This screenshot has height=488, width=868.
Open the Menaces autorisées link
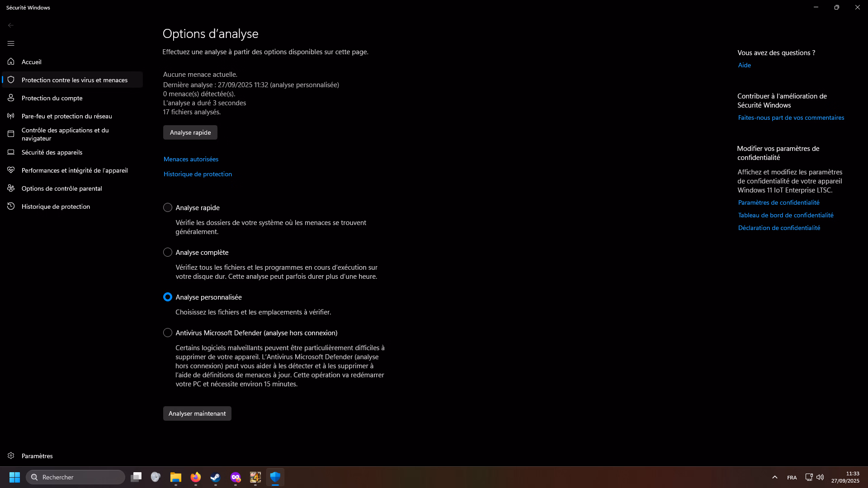(191, 159)
